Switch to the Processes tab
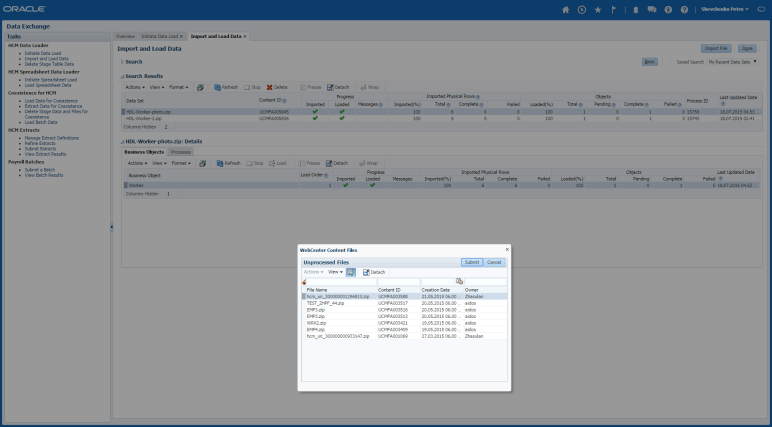Viewport: 772px width, 427px height. pos(181,152)
